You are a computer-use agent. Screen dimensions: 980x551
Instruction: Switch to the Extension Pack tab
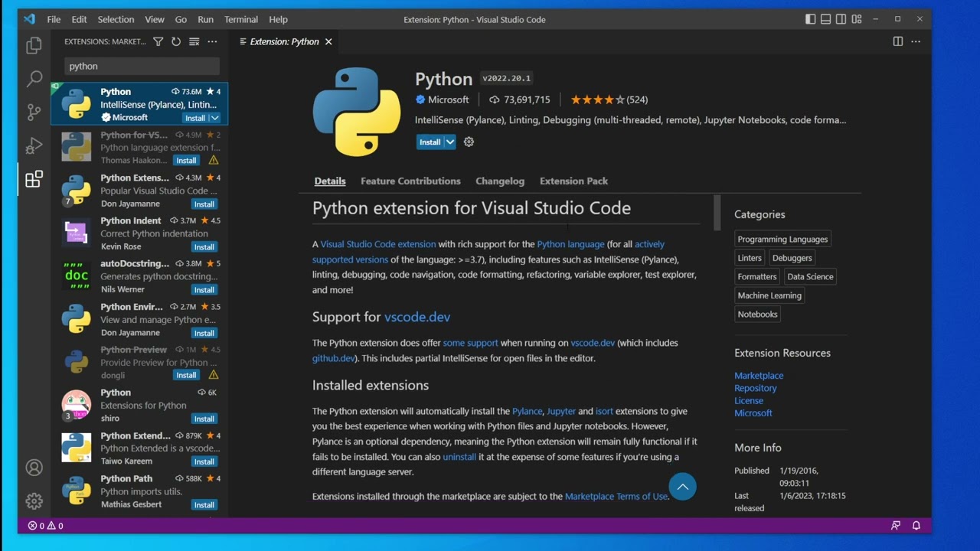(573, 181)
